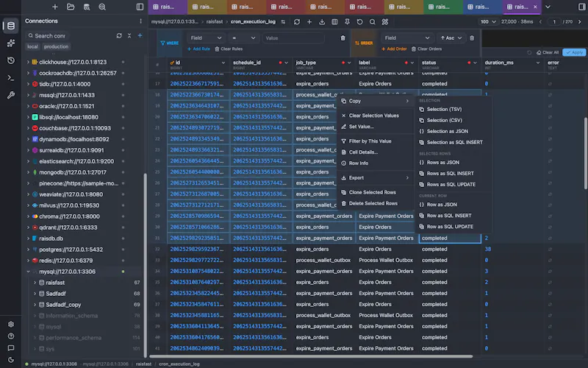Click the revert changes icon
588x368 pixels.
click(359, 22)
